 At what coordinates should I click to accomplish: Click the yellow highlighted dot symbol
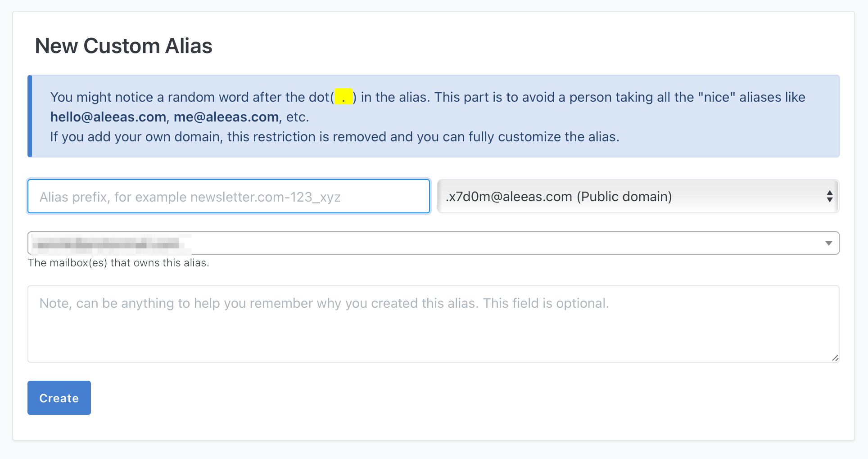point(344,97)
